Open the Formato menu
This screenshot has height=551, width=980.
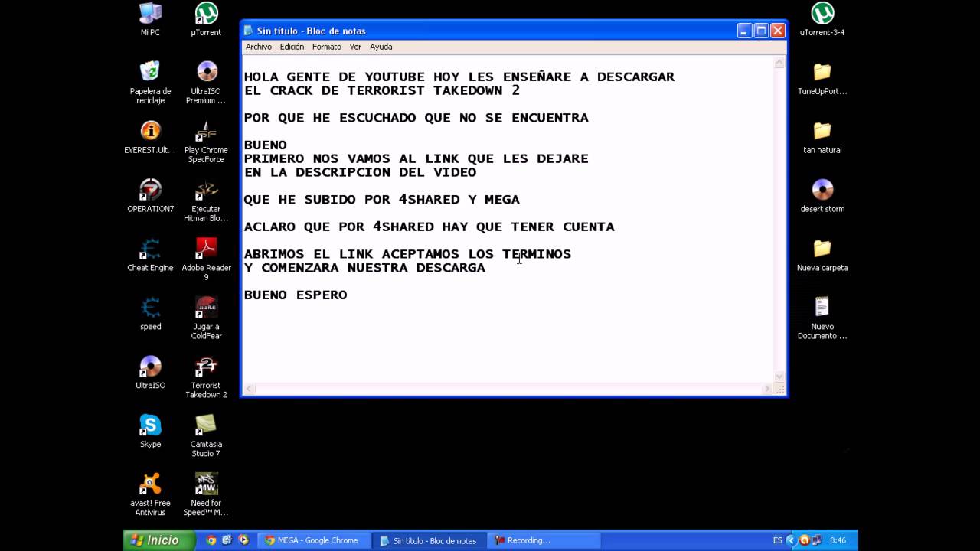(x=327, y=47)
